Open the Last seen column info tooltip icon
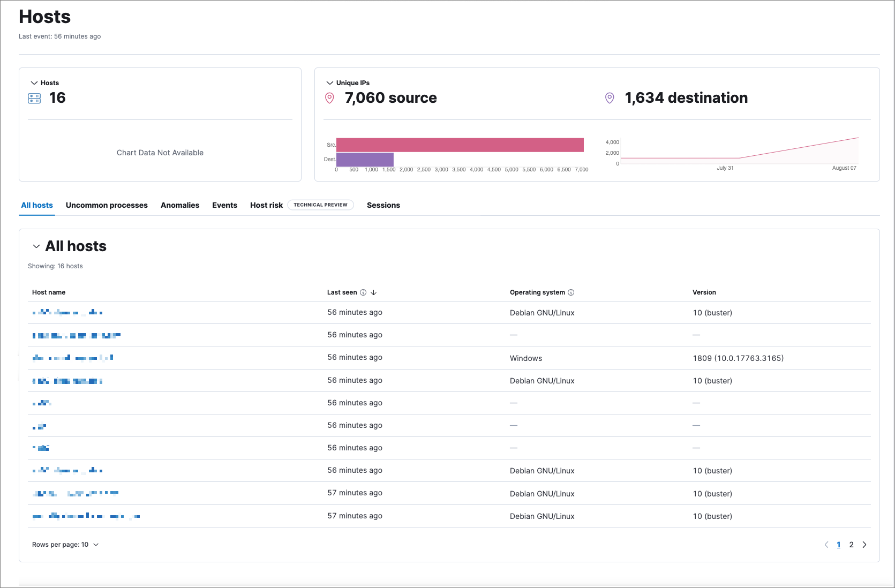This screenshot has height=588, width=895. click(363, 292)
